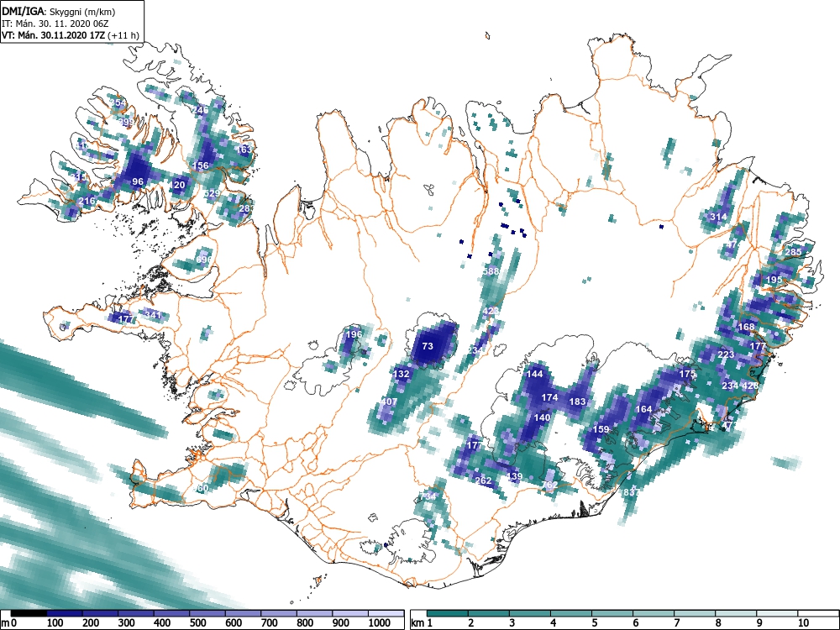Click the '314' visibility value on the map

click(718, 217)
